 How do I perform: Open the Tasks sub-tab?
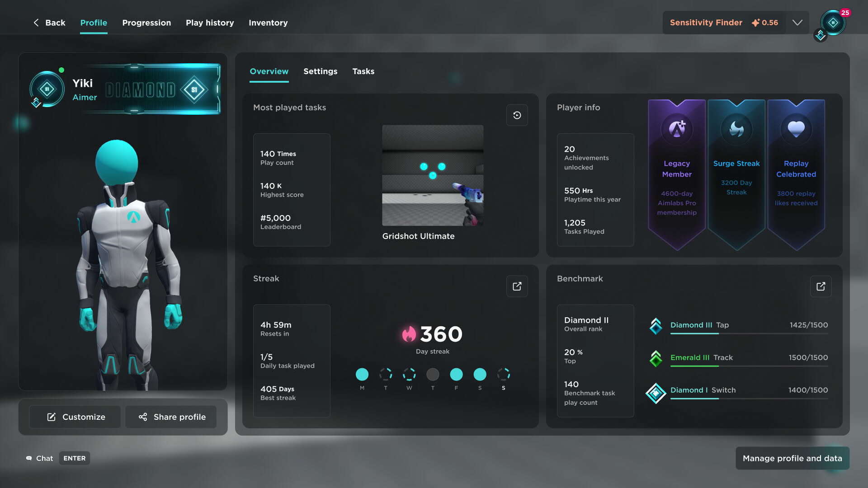[363, 71]
